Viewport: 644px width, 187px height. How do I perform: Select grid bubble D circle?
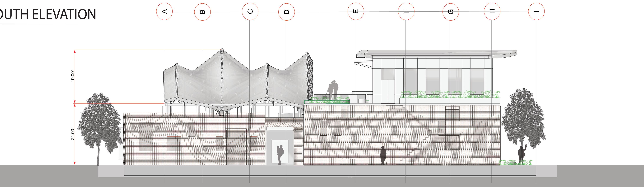coord(287,12)
